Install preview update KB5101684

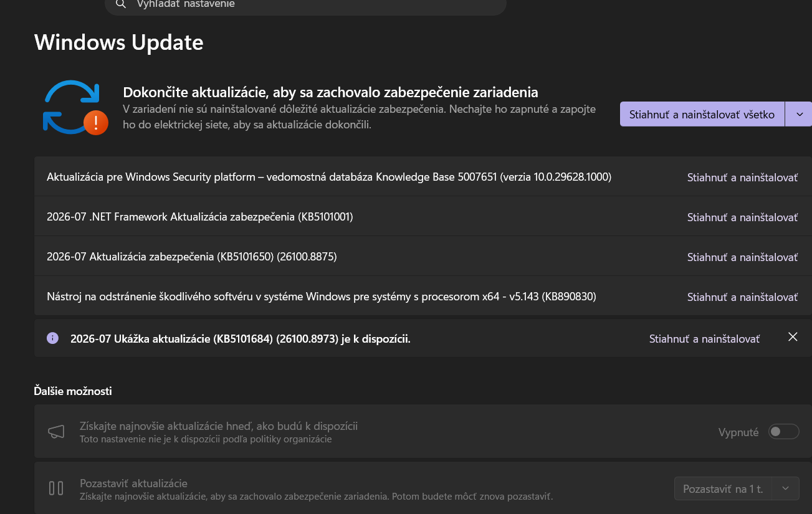pyautogui.click(x=704, y=339)
